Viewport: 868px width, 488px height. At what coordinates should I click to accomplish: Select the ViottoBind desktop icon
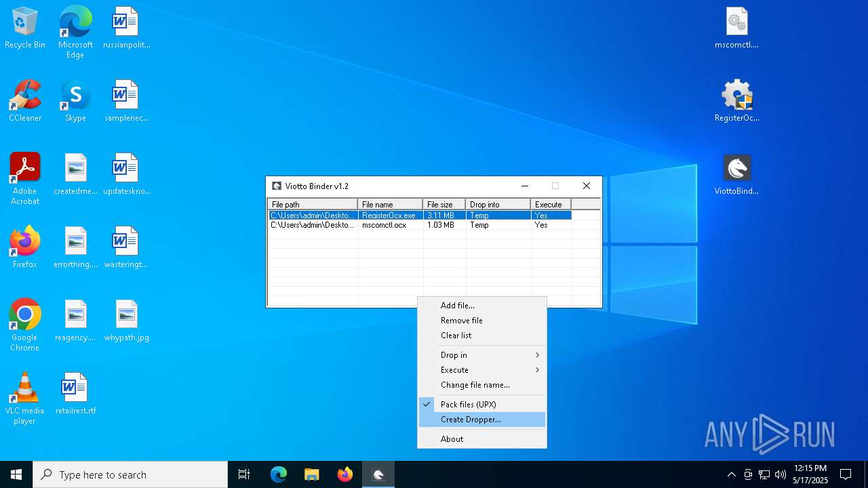[x=736, y=175]
